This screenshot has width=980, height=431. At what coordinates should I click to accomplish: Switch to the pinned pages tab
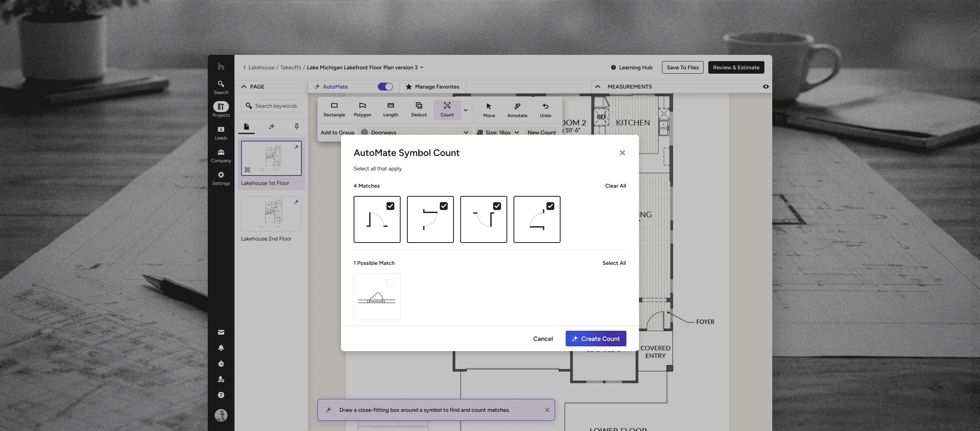(x=296, y=126)
